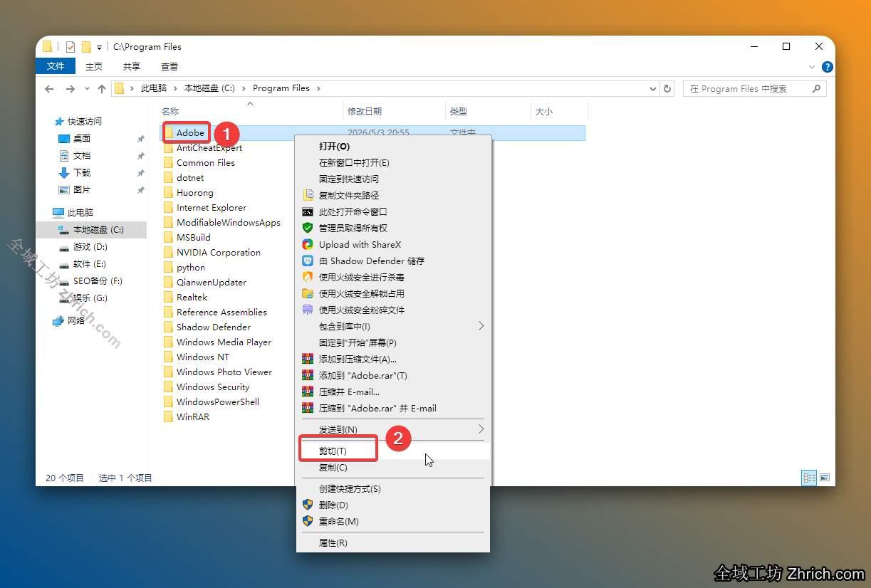Screen dimensions: 871x588
Task: Click the new folder quick access toolbar icon
Action: tap(86, 47)
